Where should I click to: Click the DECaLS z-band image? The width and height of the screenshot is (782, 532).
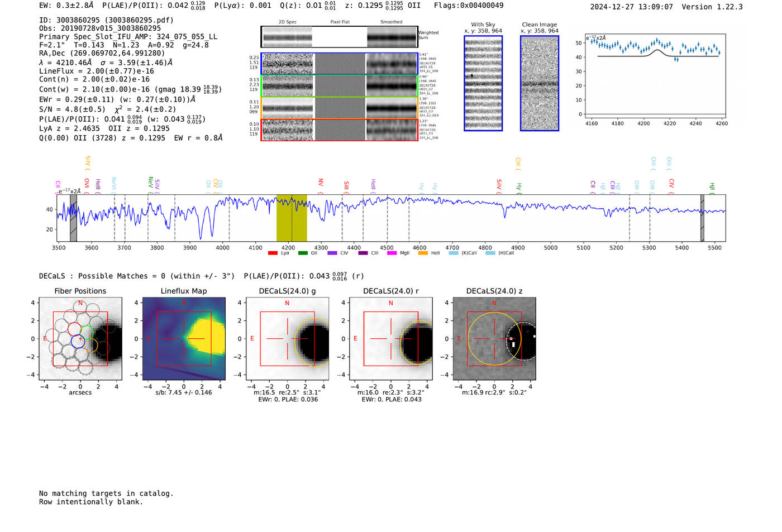pos(494,339)
